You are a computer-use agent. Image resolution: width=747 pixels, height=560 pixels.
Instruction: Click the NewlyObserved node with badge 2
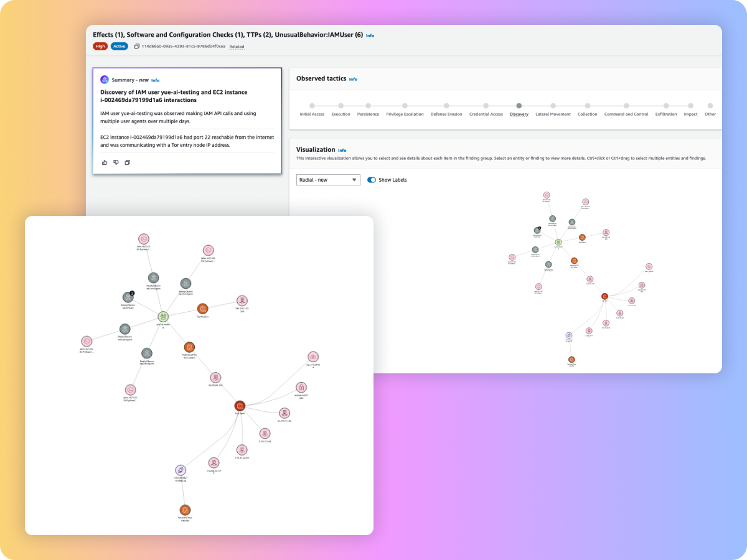click(x=128, y=297)
